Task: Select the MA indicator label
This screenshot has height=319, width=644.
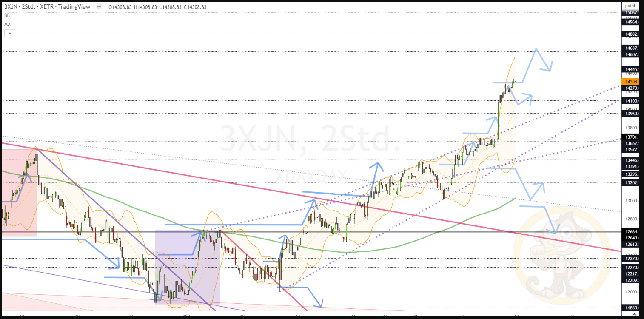Action: (7, 25)
